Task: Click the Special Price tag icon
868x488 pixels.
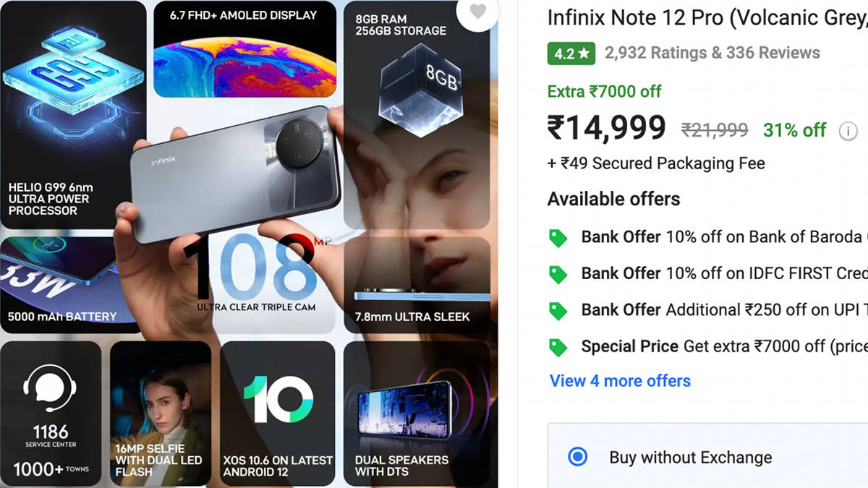Action: 558,346
